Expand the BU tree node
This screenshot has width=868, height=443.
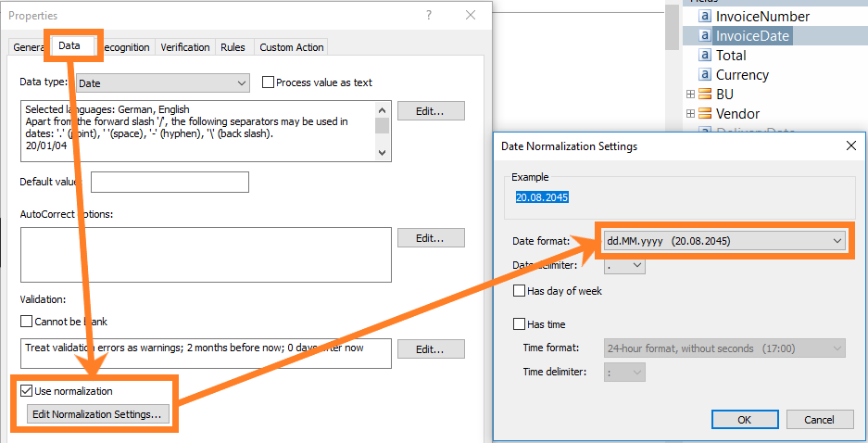[690, 95]
